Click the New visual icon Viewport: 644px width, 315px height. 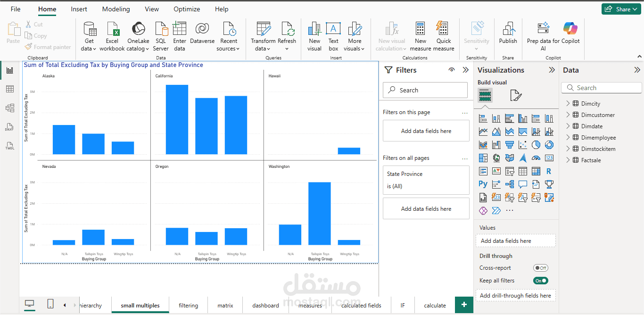coord(314,29)
